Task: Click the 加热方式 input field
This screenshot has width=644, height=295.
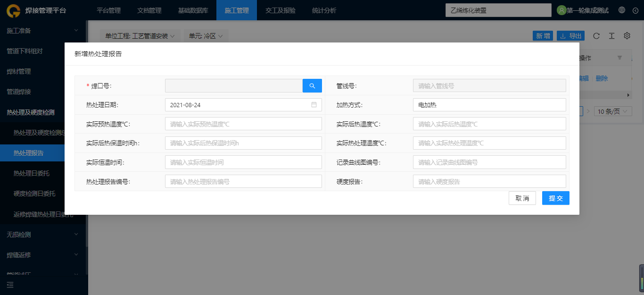Action: point(489,105)
